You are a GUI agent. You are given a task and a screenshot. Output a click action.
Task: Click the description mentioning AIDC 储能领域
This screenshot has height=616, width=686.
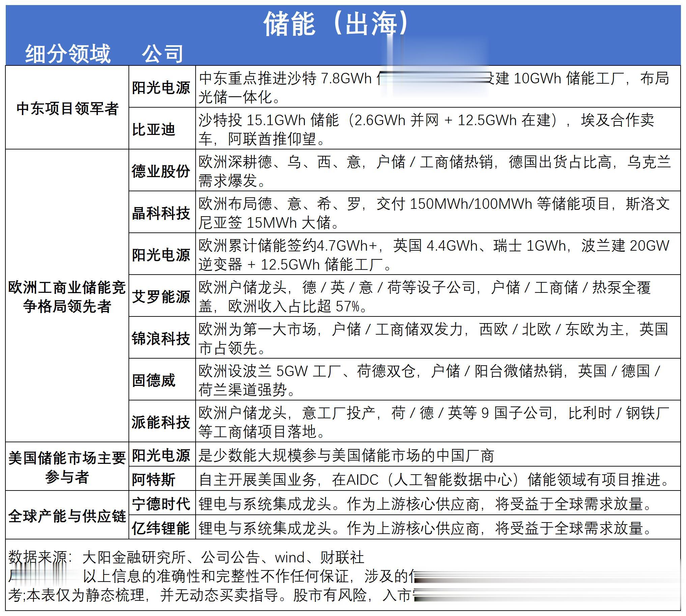(433, 479)
